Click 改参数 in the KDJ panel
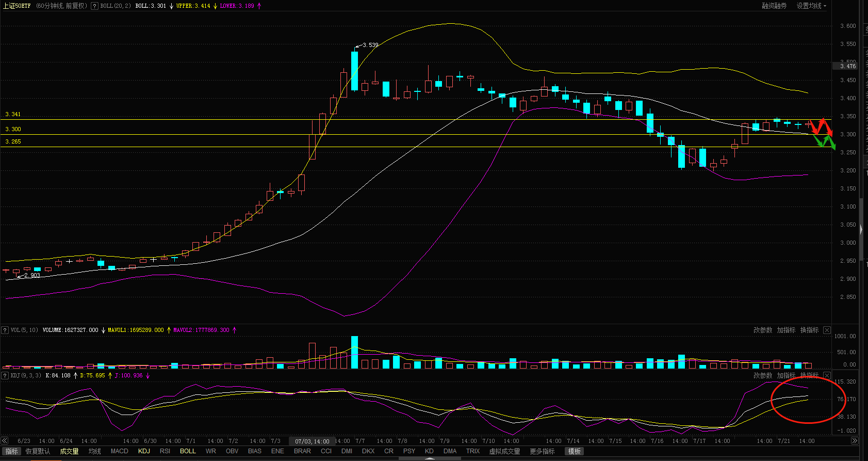The image size is (868, 461). point(763,376)
